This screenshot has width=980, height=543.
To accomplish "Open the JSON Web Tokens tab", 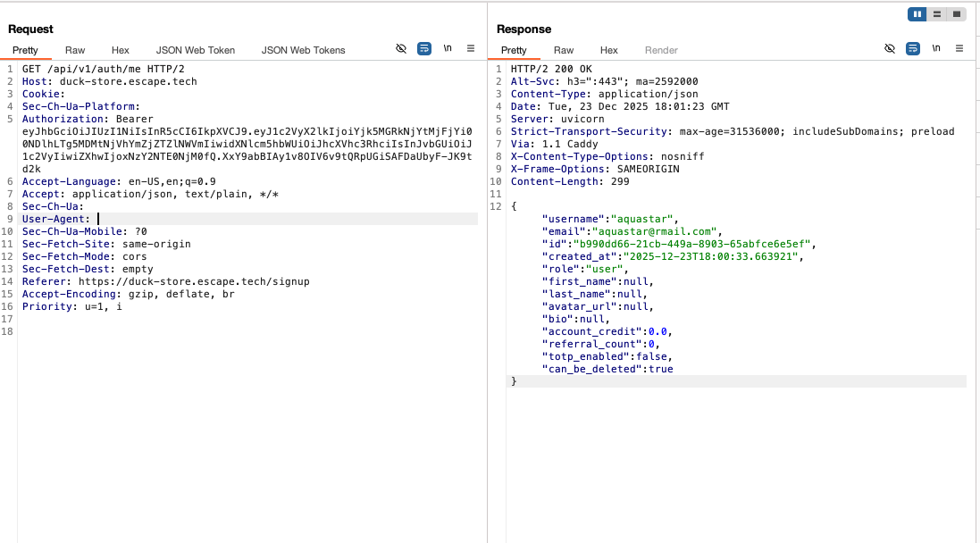I will (x=303, y=50).
